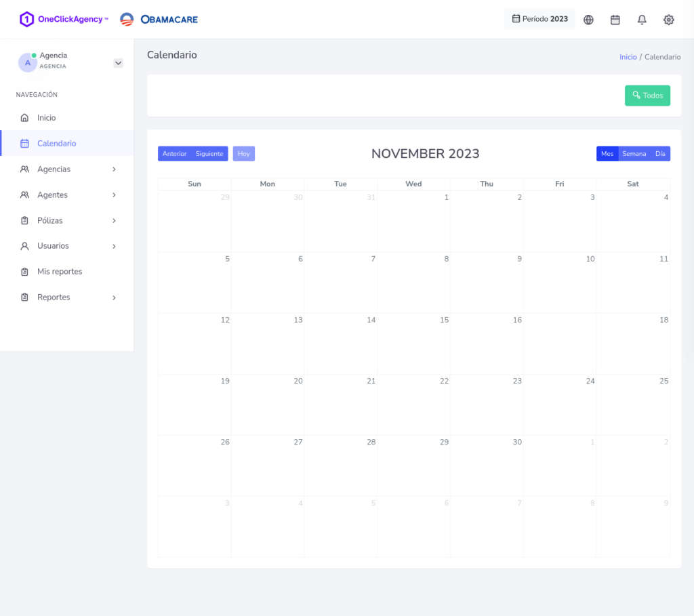Image resolution: width=694 pixels, height=616 pixels.
Task: Open the calendar icon in top bar
Action: click(615, 20)
